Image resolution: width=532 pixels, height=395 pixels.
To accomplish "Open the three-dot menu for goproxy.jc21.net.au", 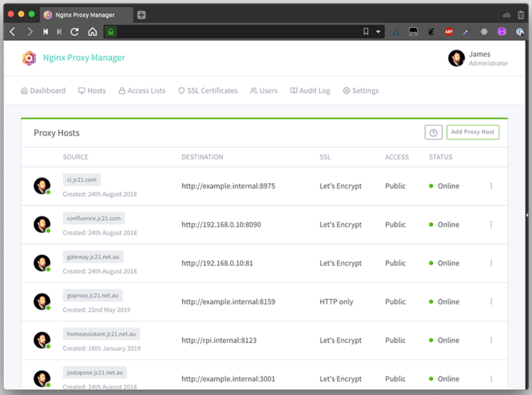I will tap(491, 302).
